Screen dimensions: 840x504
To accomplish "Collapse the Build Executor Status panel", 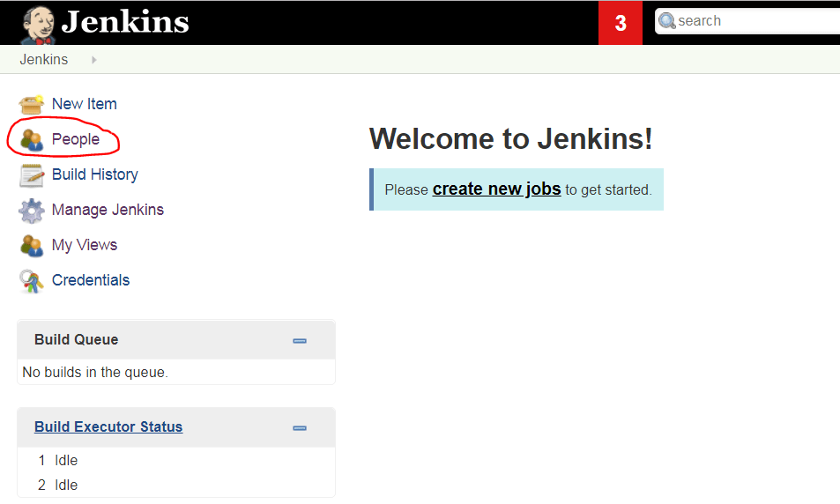I will click(300, 428).
